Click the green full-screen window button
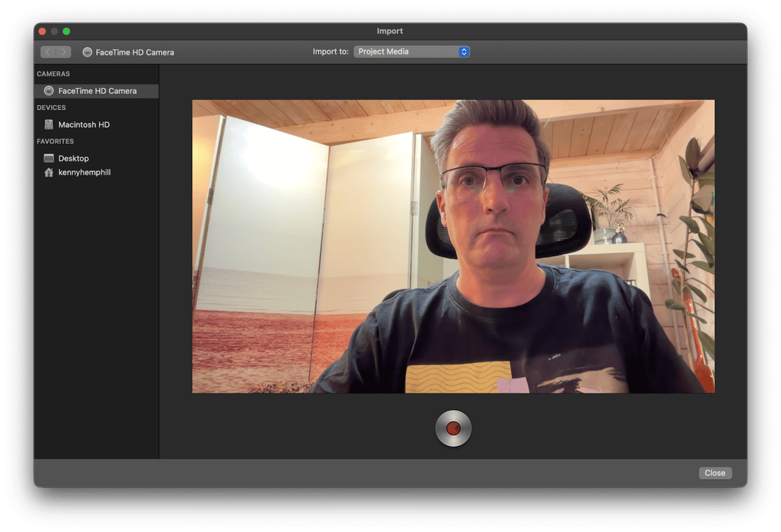The width and height of the screenshot is (781, 532). (66, 31)
